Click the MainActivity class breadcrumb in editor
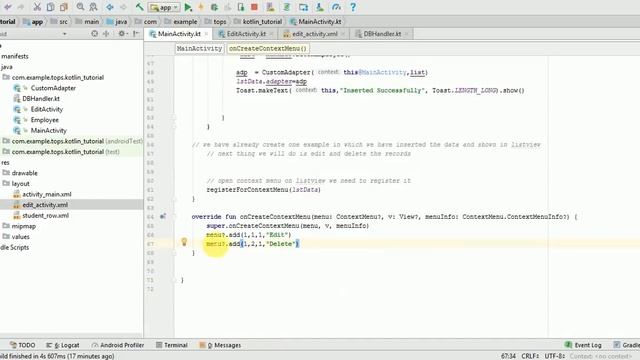This screenshot has width=640, height=360. (x=199, y=49)
